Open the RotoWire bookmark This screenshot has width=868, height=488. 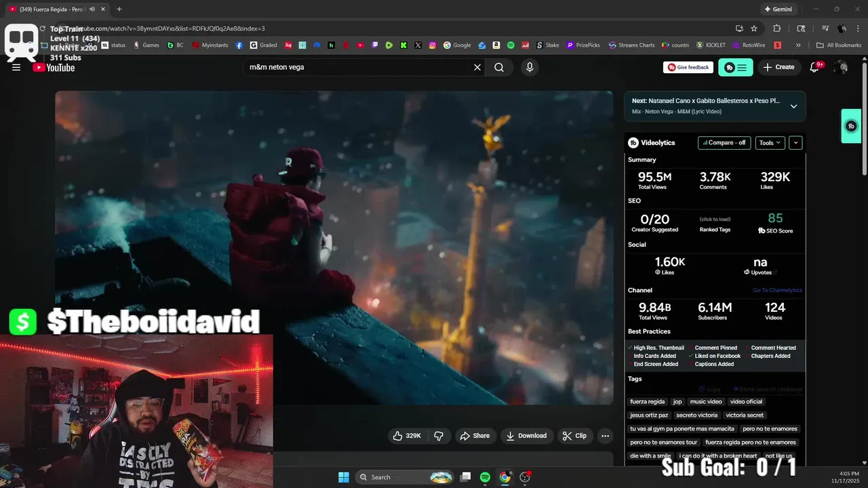749,45
